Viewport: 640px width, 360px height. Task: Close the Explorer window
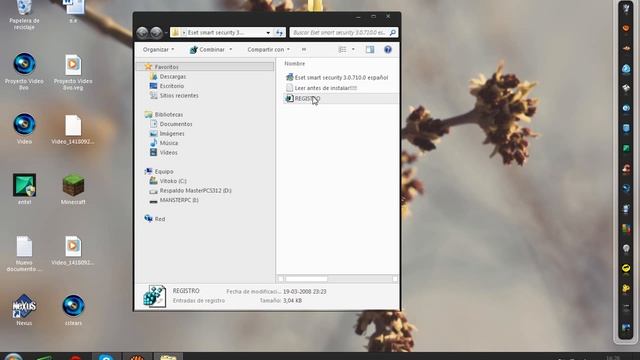388,17
